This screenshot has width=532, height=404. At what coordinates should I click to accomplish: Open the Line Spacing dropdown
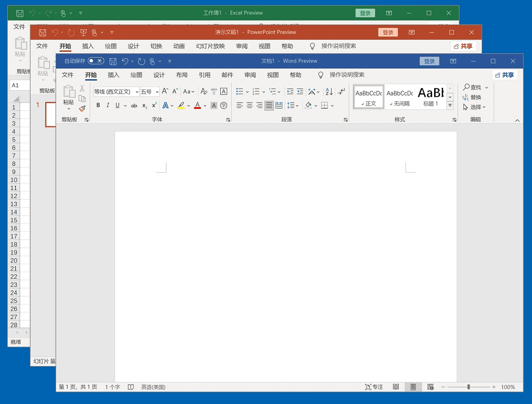tap(293, 106)
